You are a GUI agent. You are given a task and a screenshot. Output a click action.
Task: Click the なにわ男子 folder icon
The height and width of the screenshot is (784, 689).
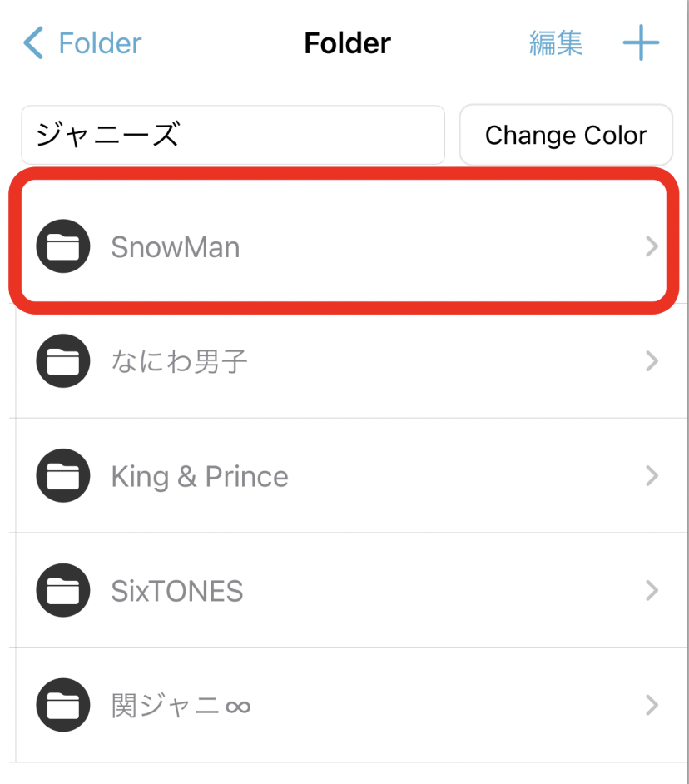[x=63, y=361]
